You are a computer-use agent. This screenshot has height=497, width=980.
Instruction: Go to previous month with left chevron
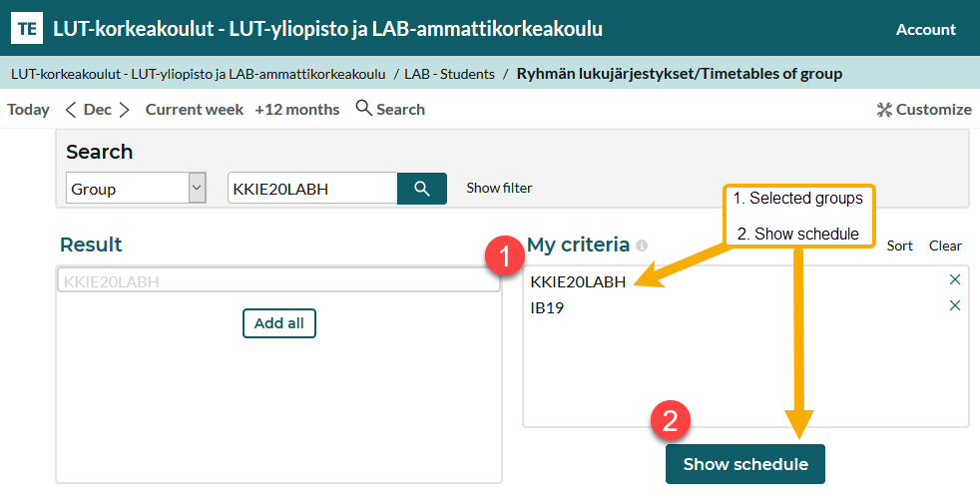71,110
